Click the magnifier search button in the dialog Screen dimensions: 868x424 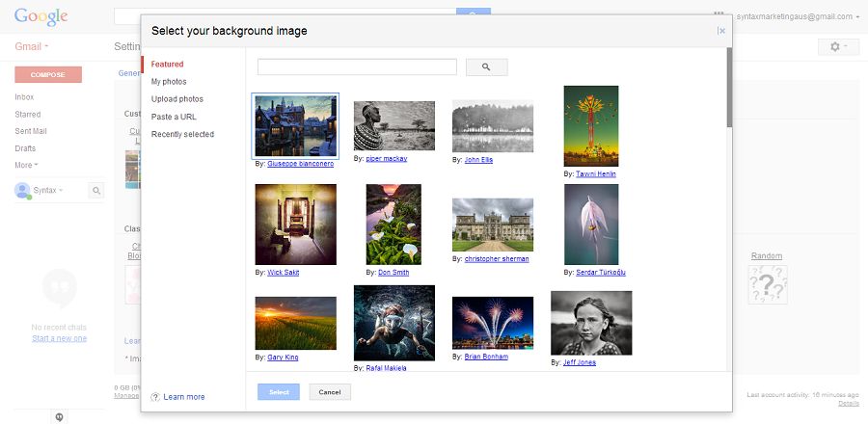click(x=487, y=66)
